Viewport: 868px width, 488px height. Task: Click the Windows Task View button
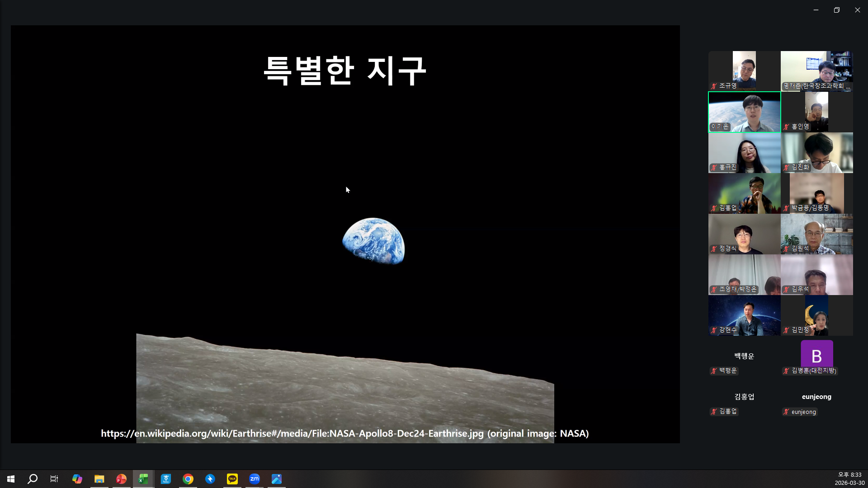[54, 479]
